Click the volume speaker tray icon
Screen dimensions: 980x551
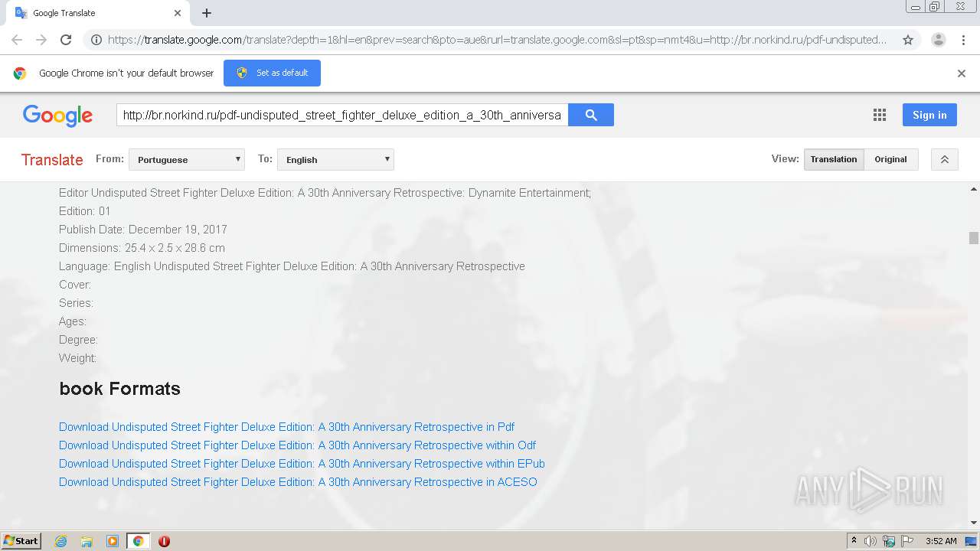[x=871, y=541]
